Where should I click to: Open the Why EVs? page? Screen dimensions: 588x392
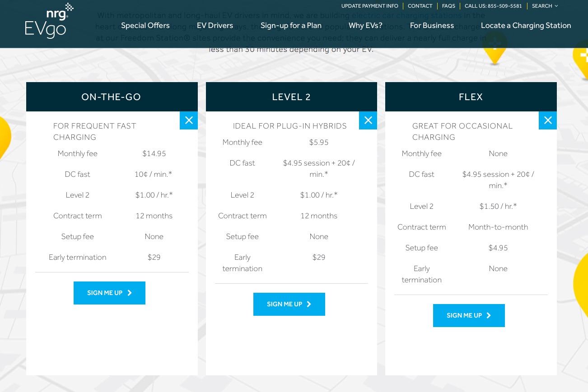[365, 26]
